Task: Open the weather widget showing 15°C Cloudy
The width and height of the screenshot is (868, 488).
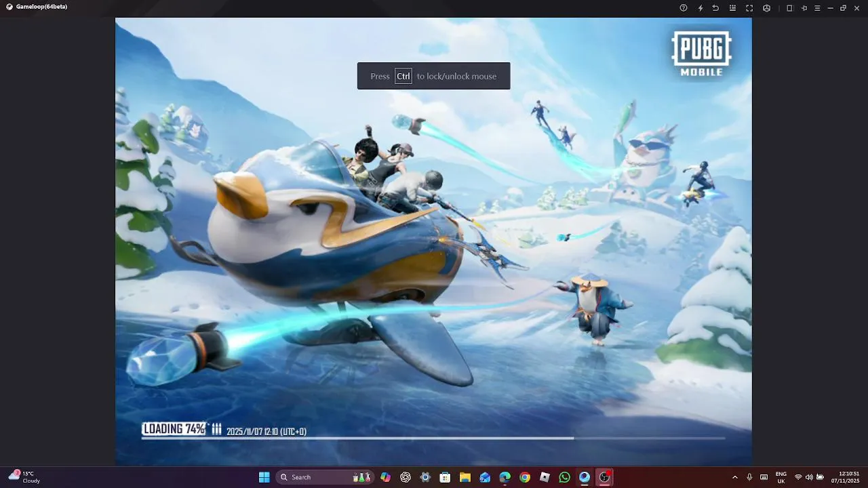Action: coord(24,477)
